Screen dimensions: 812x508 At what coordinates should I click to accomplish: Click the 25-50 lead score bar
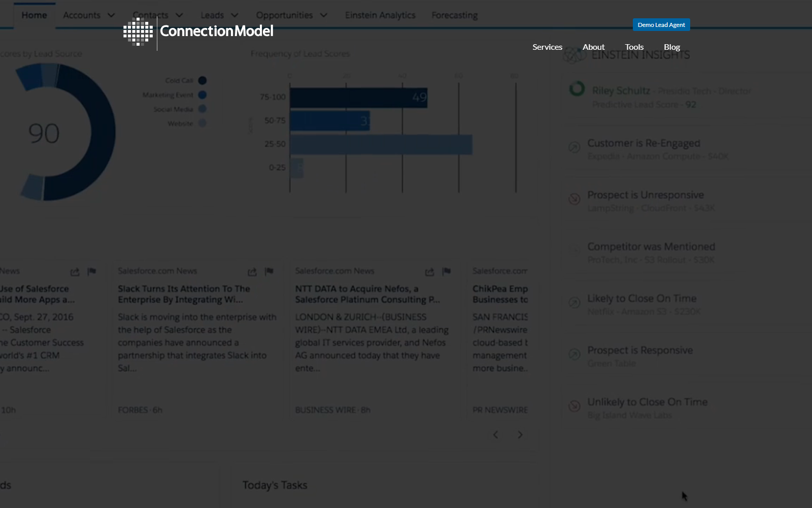pos(381,145)
